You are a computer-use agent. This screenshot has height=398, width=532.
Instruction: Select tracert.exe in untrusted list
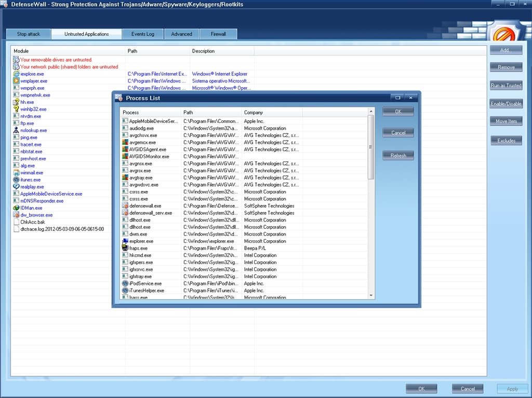tap(31, 144)
